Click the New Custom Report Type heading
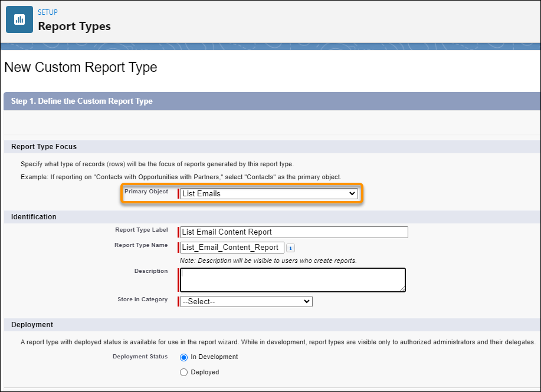 click(x=81, y=67)
